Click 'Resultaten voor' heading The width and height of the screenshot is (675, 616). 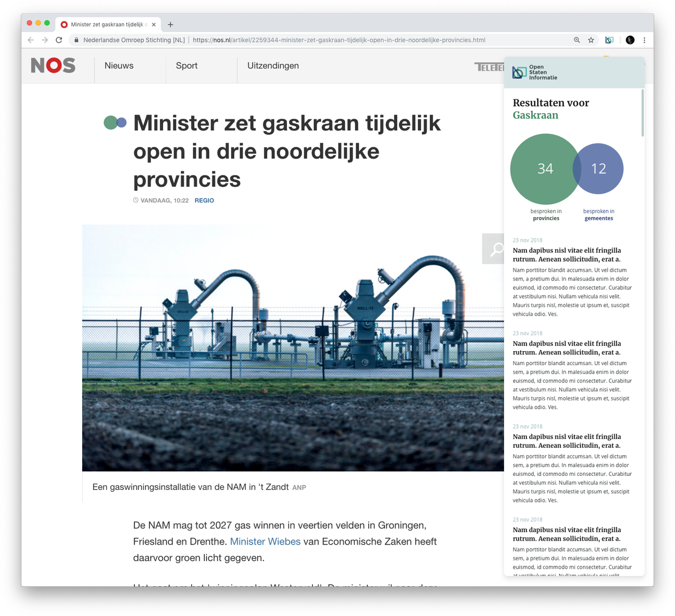click(x=551, y=103)
